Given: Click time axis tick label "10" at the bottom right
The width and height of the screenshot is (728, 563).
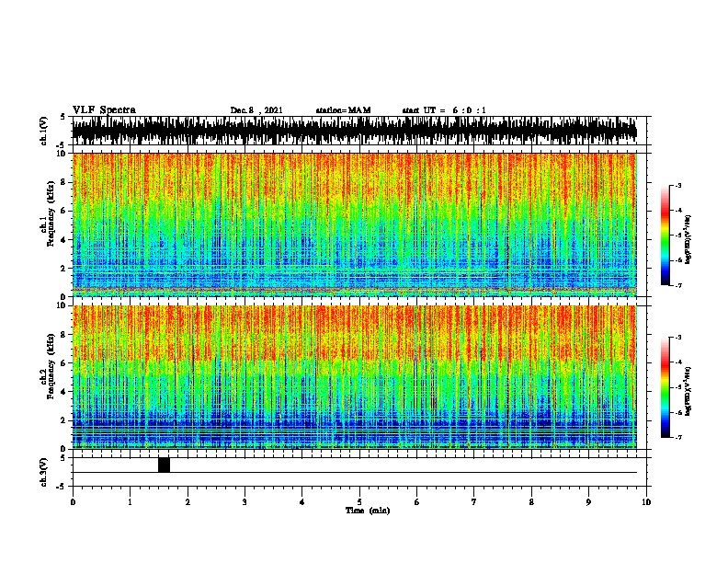Looking at the screenshot, I should click(646, 502).
